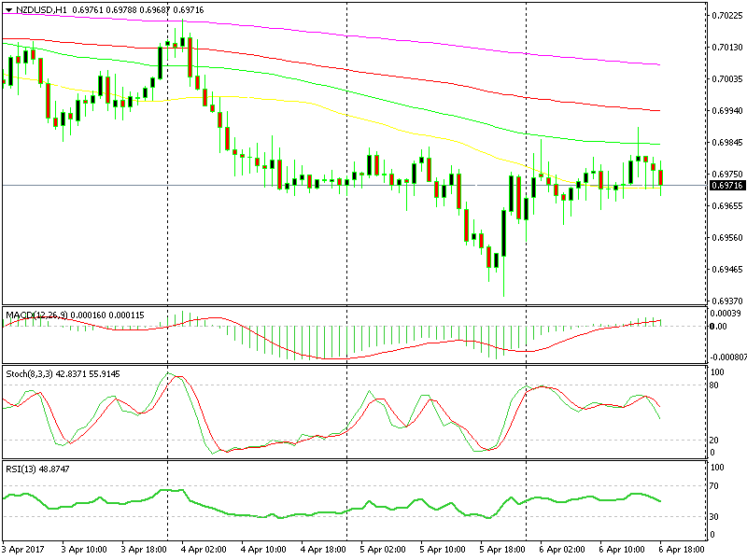Click the 0.69845 price scale label
Viewport: 747px width, 560px height.
[x=727, y=143]
